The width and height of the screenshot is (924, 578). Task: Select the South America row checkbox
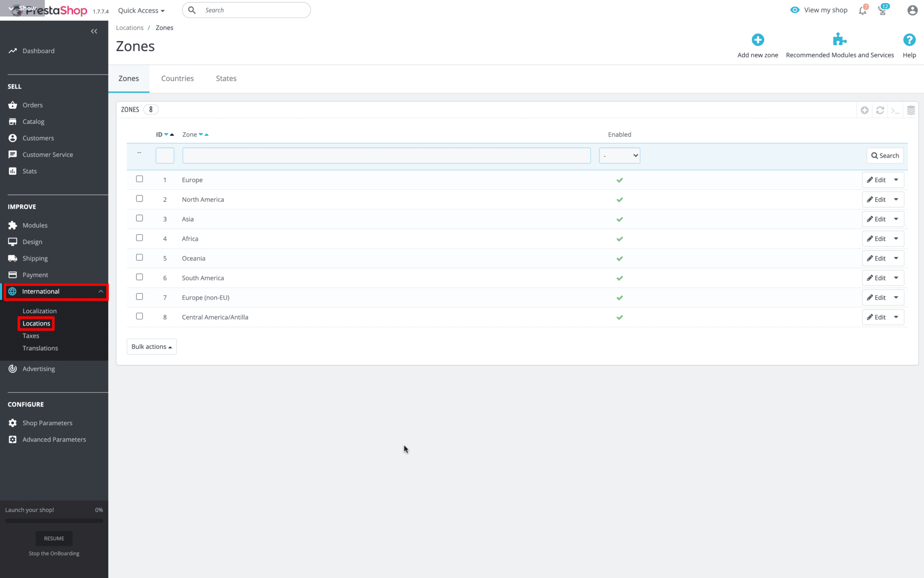click(139, 277)
